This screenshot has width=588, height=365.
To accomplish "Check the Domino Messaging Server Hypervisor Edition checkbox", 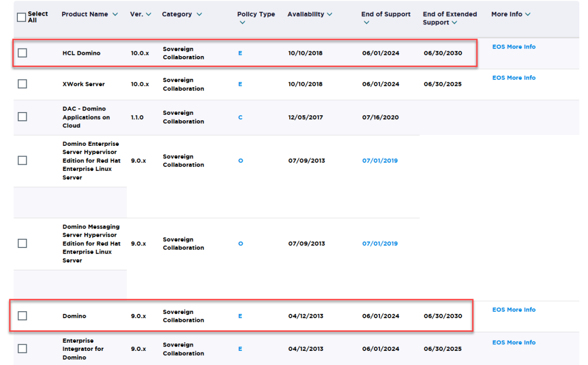I will point(22,244).
